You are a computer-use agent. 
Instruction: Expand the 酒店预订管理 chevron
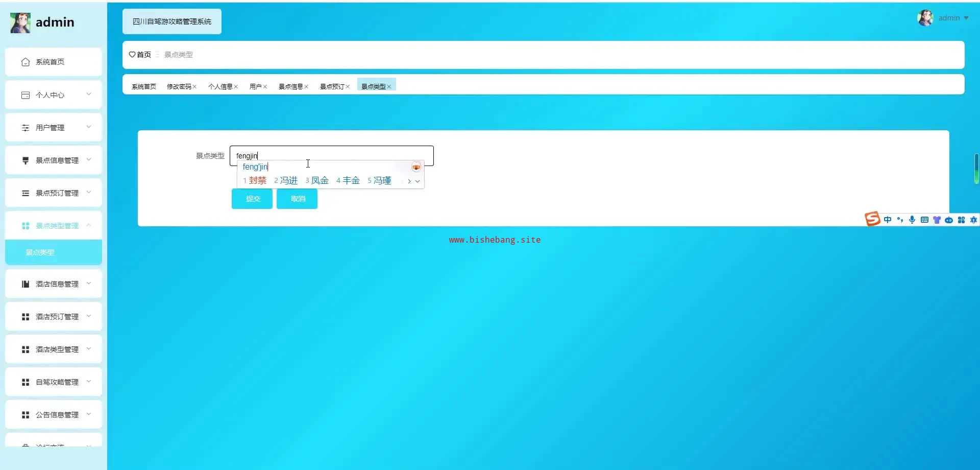89,316
